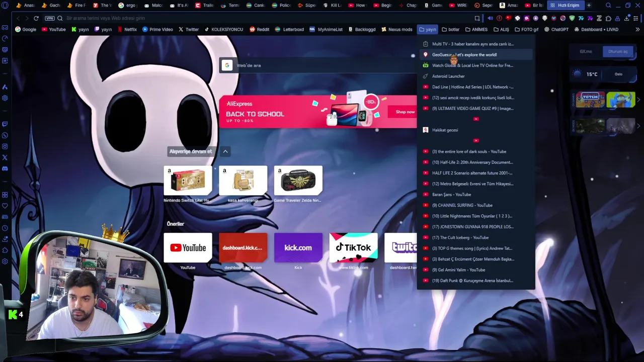Open the Prime Video bookmark
This screenshot has width=644, height=362.
click(157, 29)
